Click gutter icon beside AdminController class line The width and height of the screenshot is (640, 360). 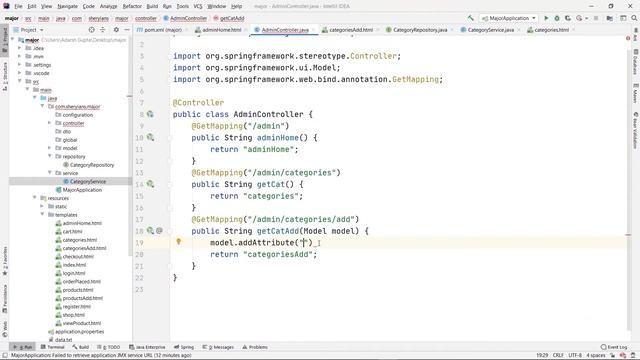pyautogui.click(x=150, y=114)
